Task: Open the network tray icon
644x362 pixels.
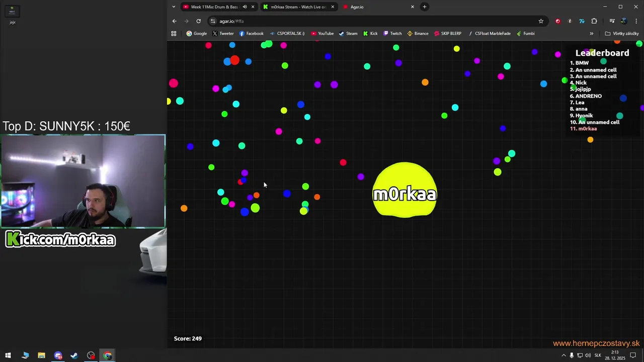Action: tap(580, 355)
